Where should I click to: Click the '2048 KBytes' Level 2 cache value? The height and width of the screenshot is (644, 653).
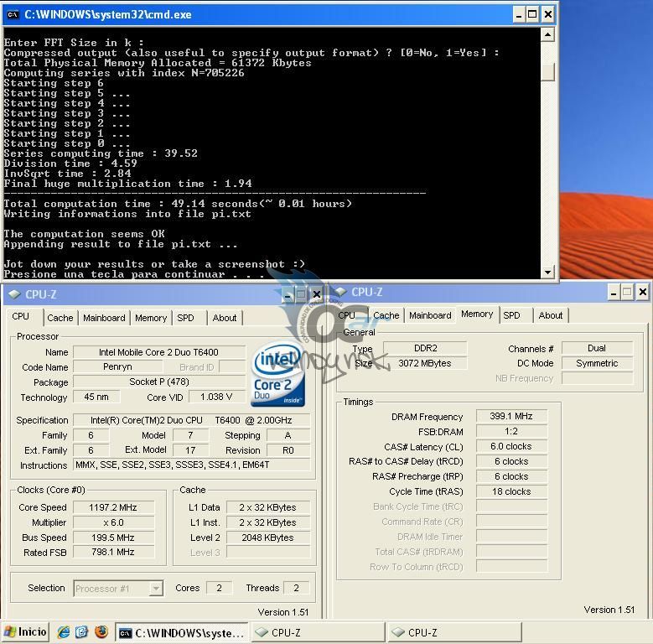267,538
